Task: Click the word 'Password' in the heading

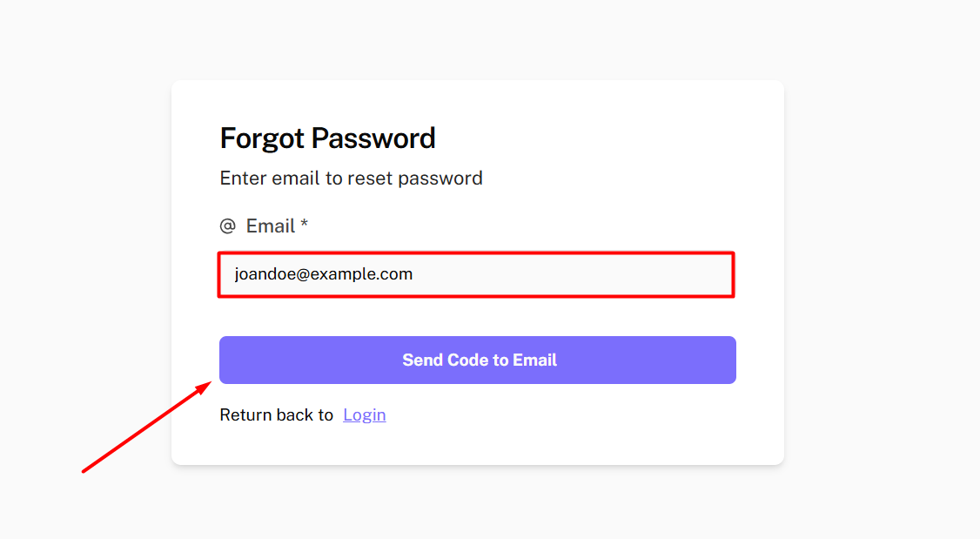Action: coord(373,138)
